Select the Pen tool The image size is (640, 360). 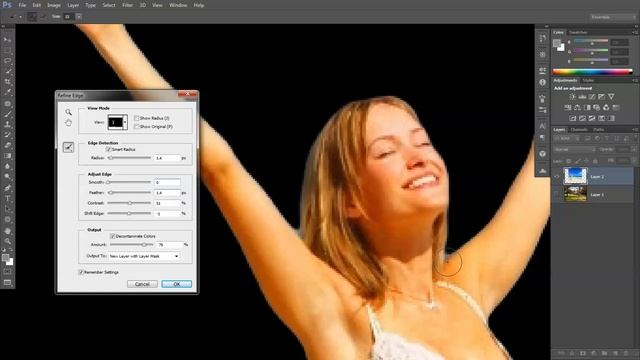click(7, 188)
